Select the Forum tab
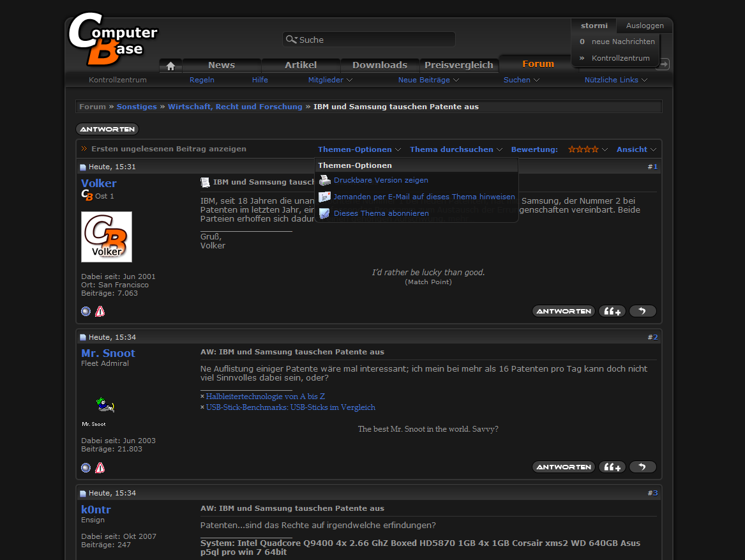Screen dimensions: 745x560 (538, 64)
